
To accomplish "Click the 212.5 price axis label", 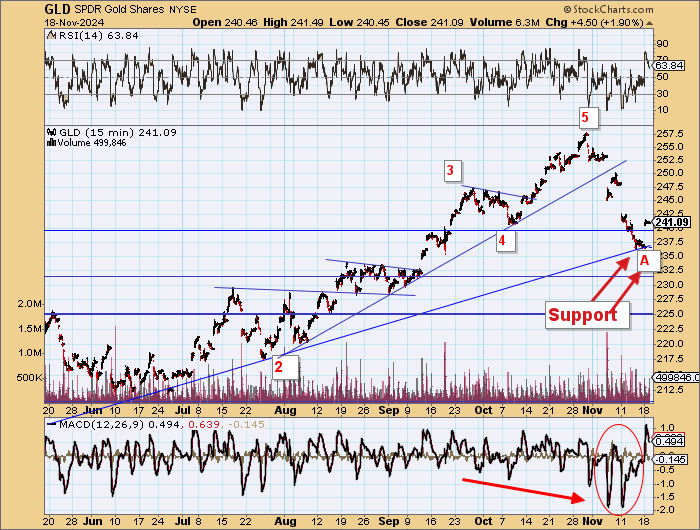I will [x=671, y=390].
